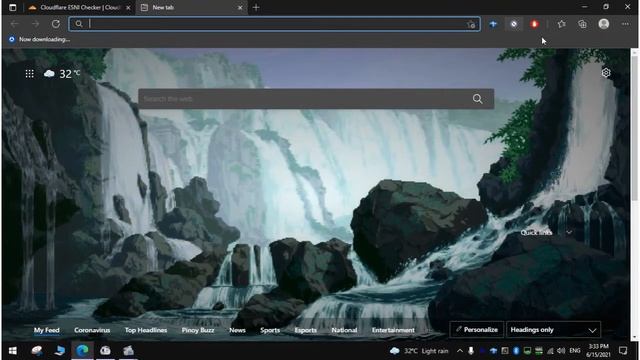Close the New tab browser tab

pyautogui.click(x=240, y=7)
